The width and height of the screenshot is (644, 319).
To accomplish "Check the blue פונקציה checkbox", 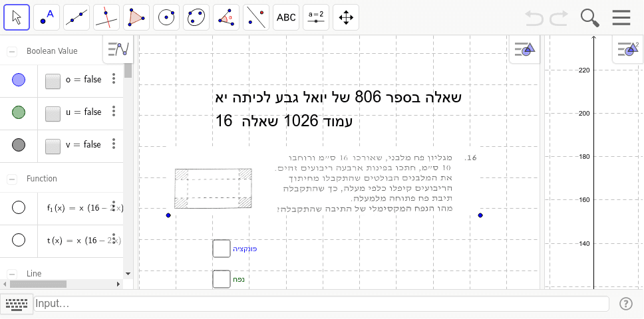I will [x=222, y=249].
